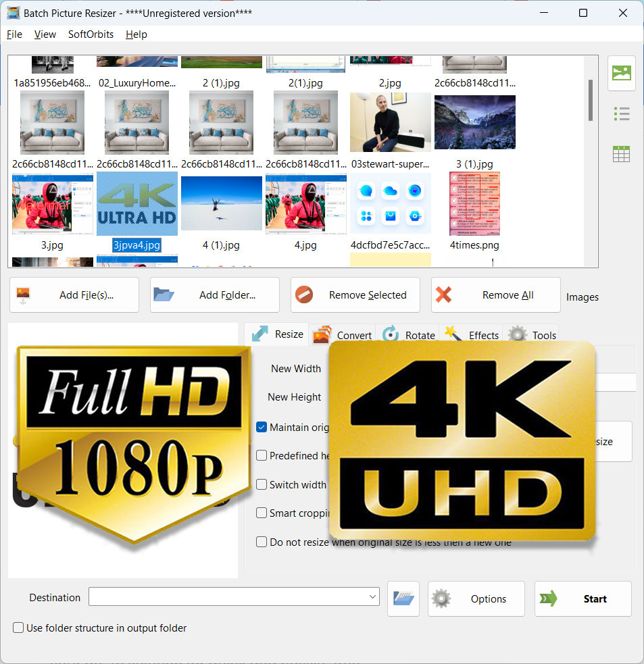Click the browse destination folder icon
Screen dimensions: 644x664
point(403,598)
